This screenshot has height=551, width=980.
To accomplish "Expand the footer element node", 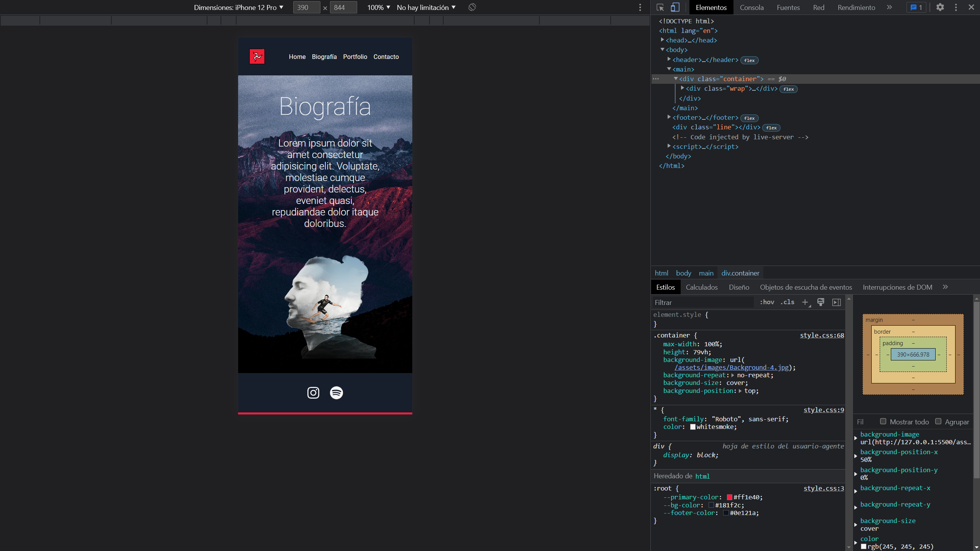I will pyautogui.click(x=669, y=117).
